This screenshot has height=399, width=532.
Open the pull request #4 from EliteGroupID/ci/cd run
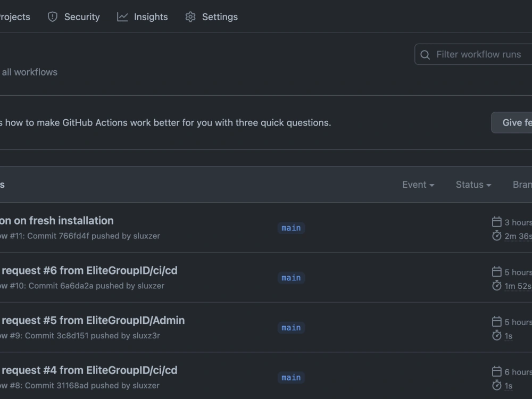(x=89, y=370)
